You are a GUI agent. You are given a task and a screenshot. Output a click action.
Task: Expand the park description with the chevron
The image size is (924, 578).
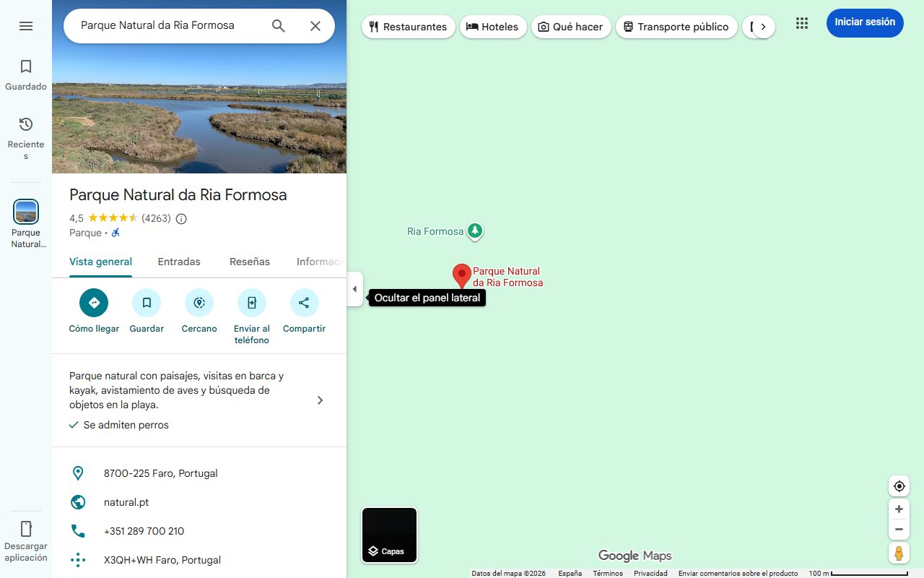click(x=320, y=400)
